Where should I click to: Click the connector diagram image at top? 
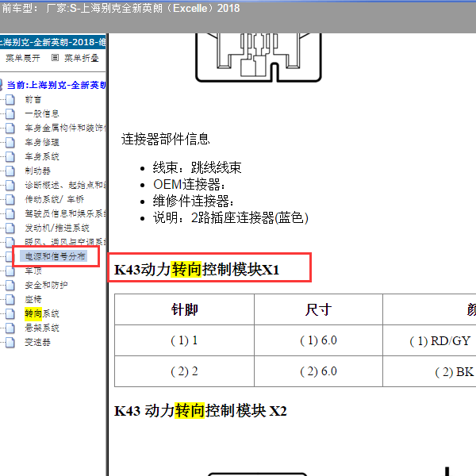pyautogui.click(x=259, y=57)
